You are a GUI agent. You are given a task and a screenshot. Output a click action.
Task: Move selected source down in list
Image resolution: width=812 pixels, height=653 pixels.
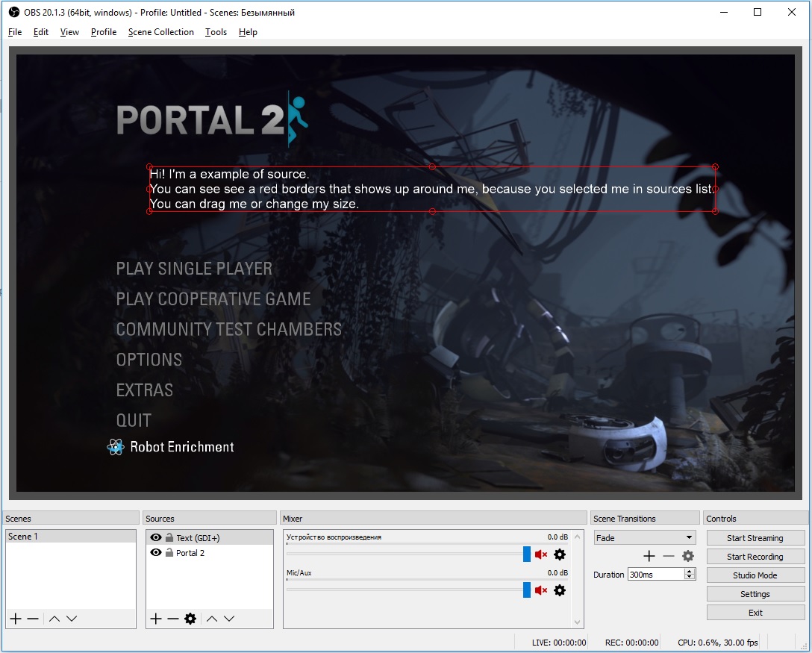tap(229, 619)
